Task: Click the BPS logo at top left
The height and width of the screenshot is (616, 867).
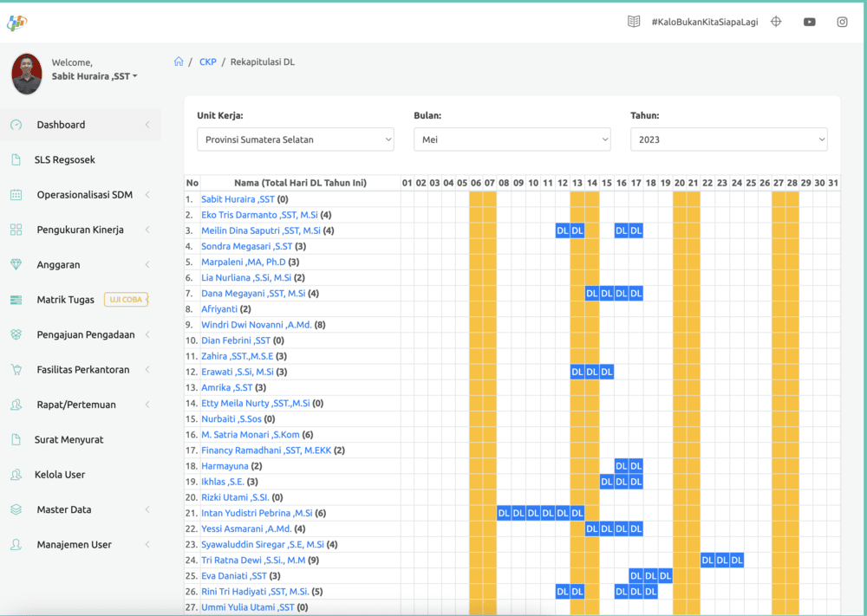Action: (17, 23)
